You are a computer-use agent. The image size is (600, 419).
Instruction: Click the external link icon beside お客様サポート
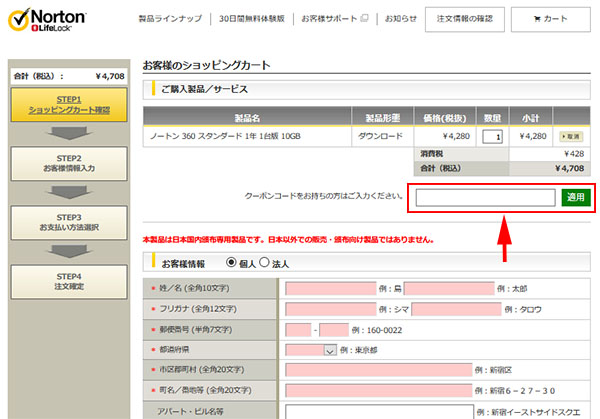(x=365, y=18)
